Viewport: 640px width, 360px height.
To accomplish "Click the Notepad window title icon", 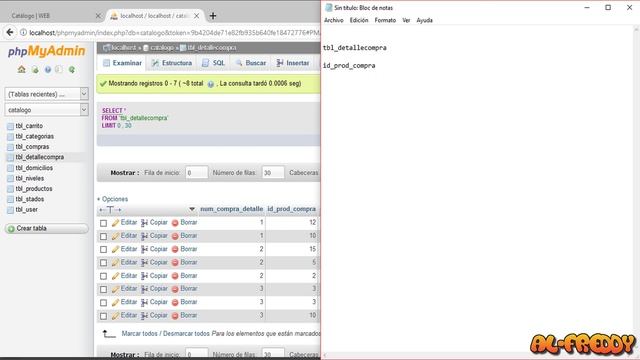I will point(329,8).
